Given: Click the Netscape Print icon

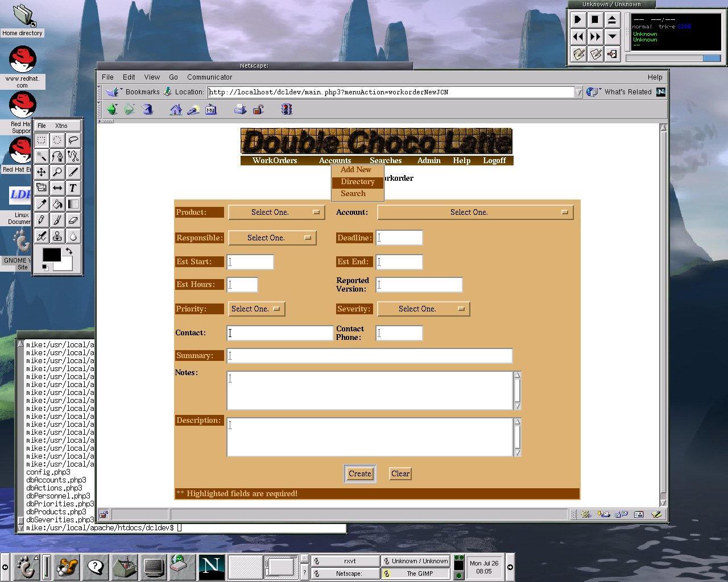Looking at the screenshot, I should (x=240, y=109).
